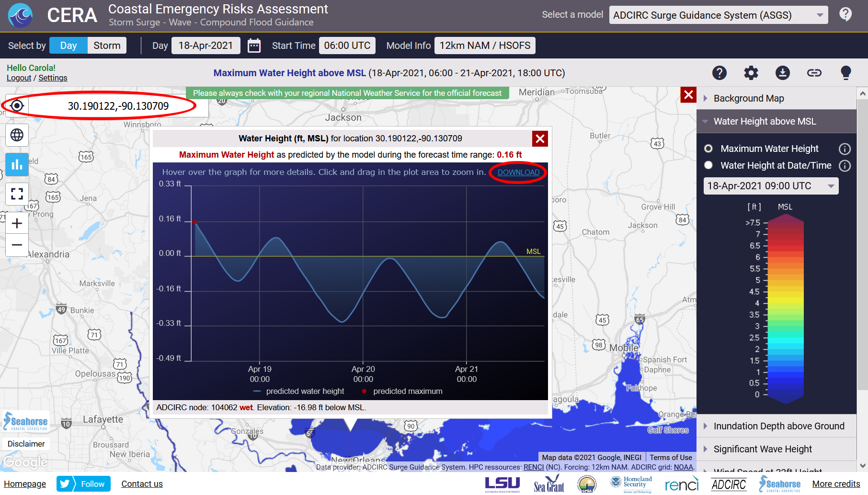868x495 pixels.
Task: Enter fullscreen map mode
Action: (17, 194)
